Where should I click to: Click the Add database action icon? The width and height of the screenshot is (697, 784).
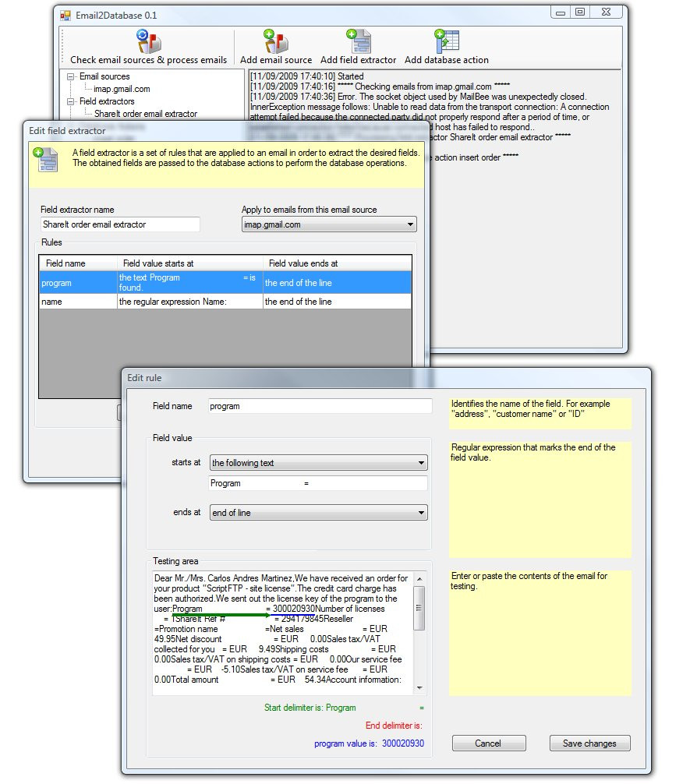click(447, 41)
